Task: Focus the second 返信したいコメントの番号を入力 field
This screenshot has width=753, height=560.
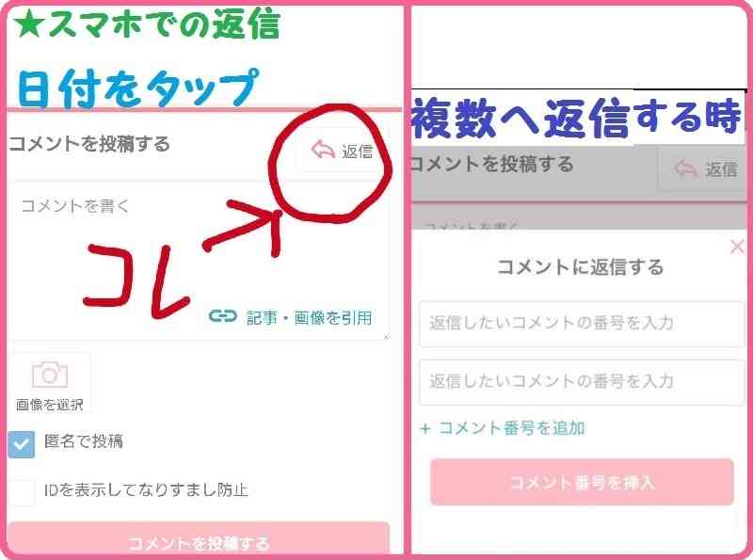Action: pos(582,382)
